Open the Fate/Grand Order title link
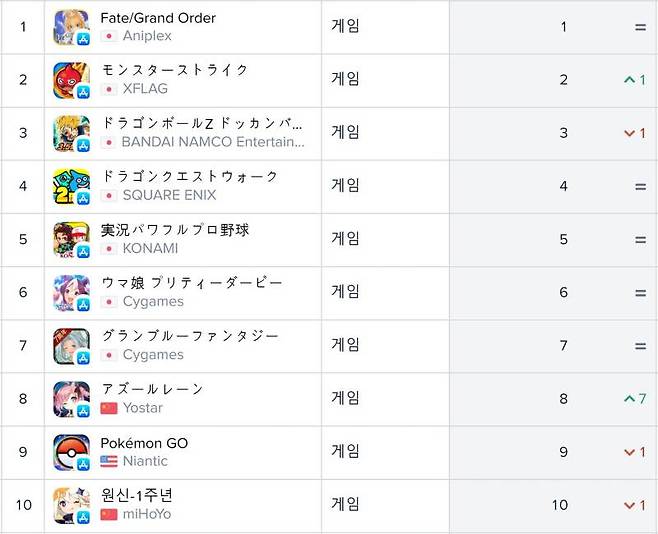The height and width of the screenshot is (534, 658). [158, 18]
